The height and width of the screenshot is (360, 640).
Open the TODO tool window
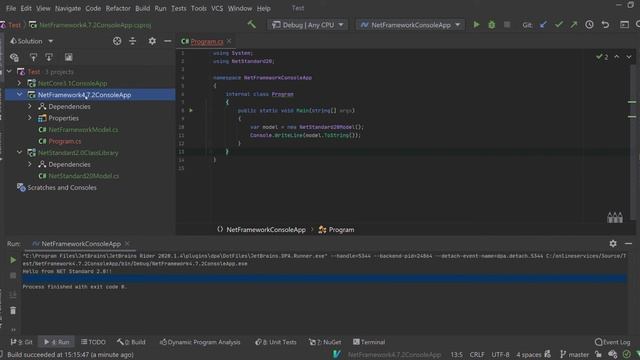pos(93,342)
